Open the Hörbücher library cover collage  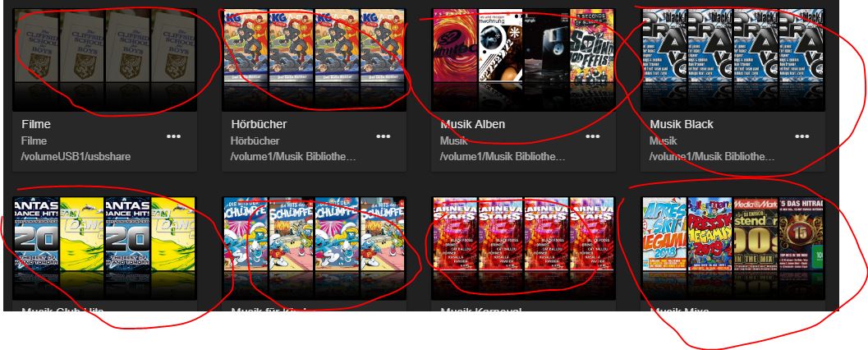click(x=314, y=60)
